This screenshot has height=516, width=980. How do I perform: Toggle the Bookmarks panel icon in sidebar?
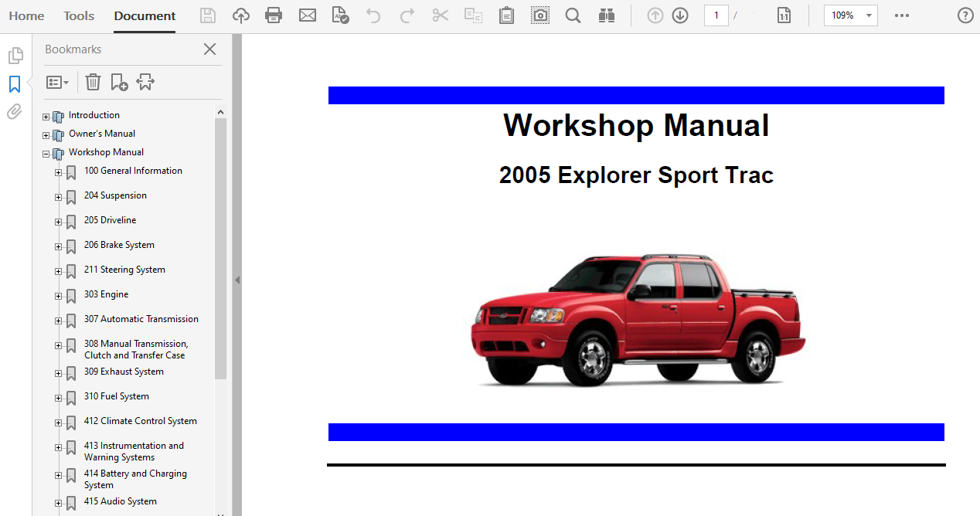(x=15, y=84)
